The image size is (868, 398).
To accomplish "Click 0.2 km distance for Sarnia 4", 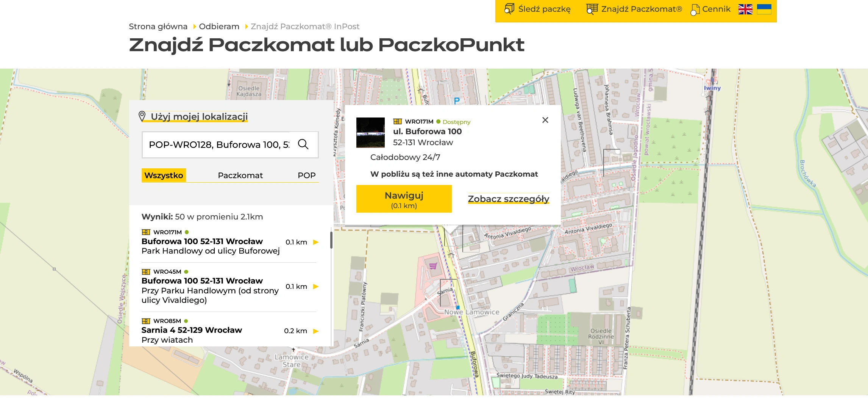I will (x=295, y=331).
